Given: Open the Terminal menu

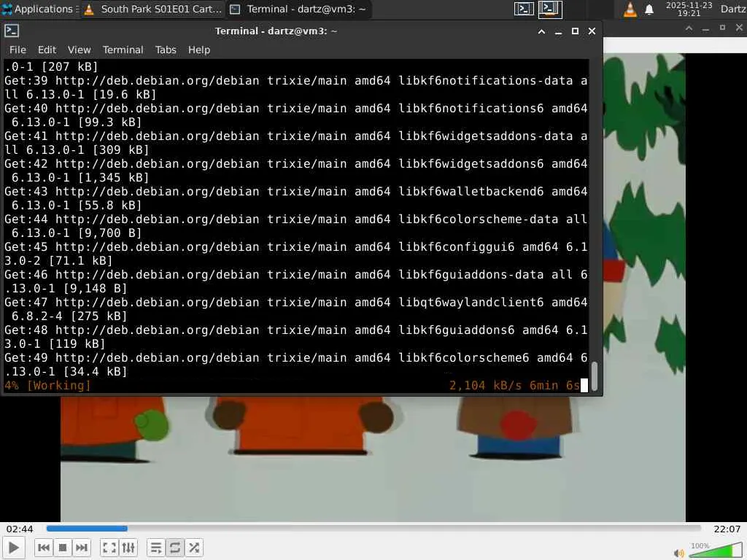Looking at the screenshot, I should point(123,50).
